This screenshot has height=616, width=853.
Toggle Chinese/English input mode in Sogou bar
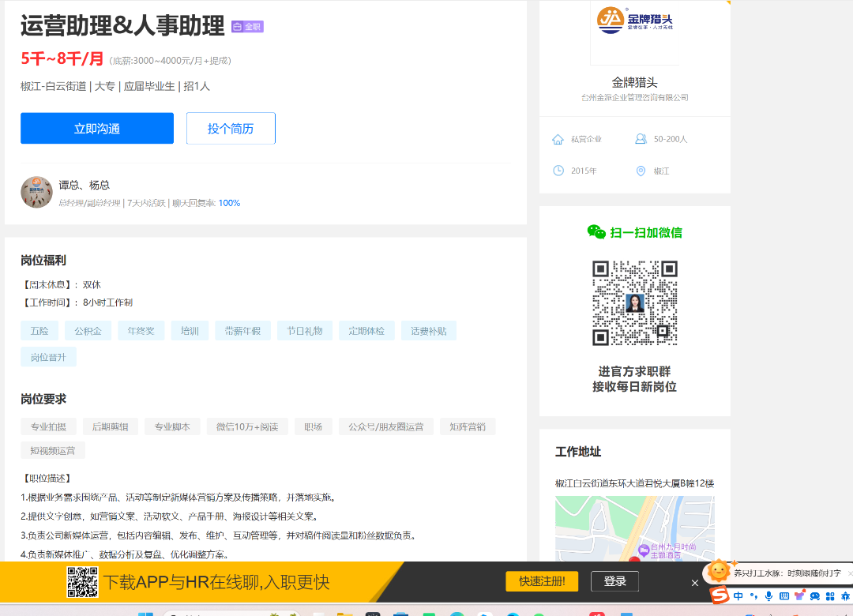[x=738, y=596]
